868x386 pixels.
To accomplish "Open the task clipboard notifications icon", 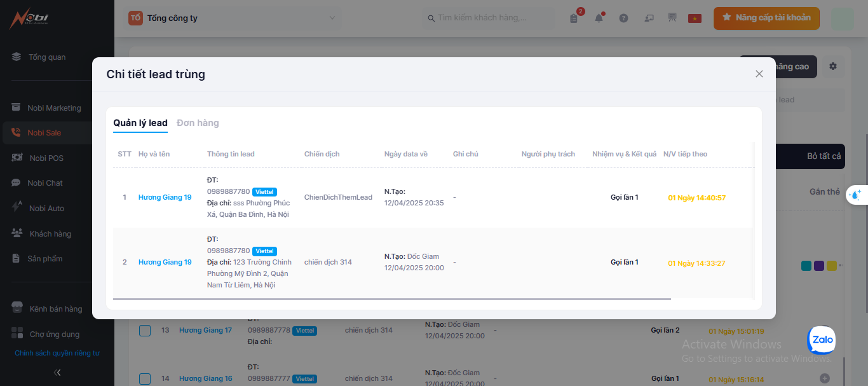I will pyautogui.click(x=574, y=18).
